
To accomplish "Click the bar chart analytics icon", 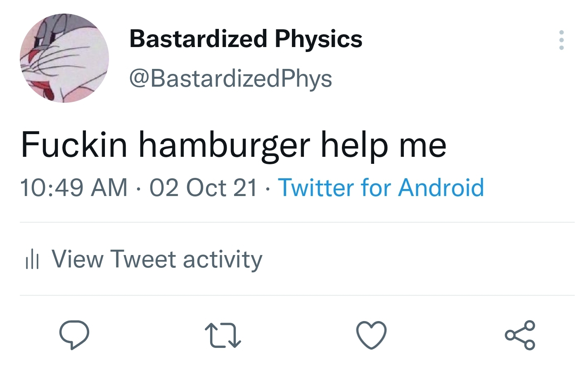I will coord(32,260).
